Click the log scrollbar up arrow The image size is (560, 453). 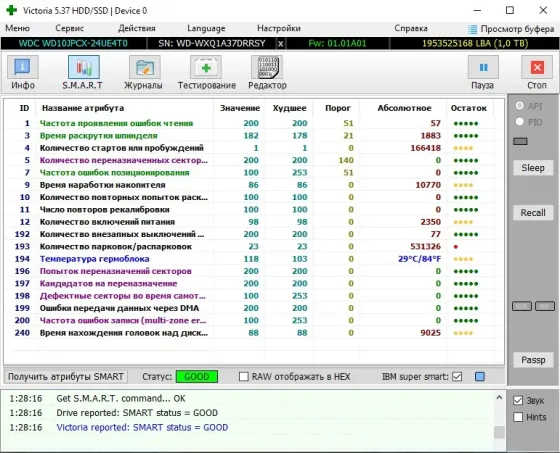pos(499,398)
